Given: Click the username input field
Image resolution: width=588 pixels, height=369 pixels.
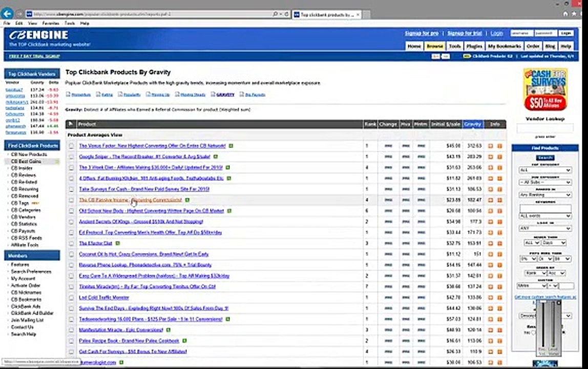Looking at the screenshot, I should click(x=521, y=33).
